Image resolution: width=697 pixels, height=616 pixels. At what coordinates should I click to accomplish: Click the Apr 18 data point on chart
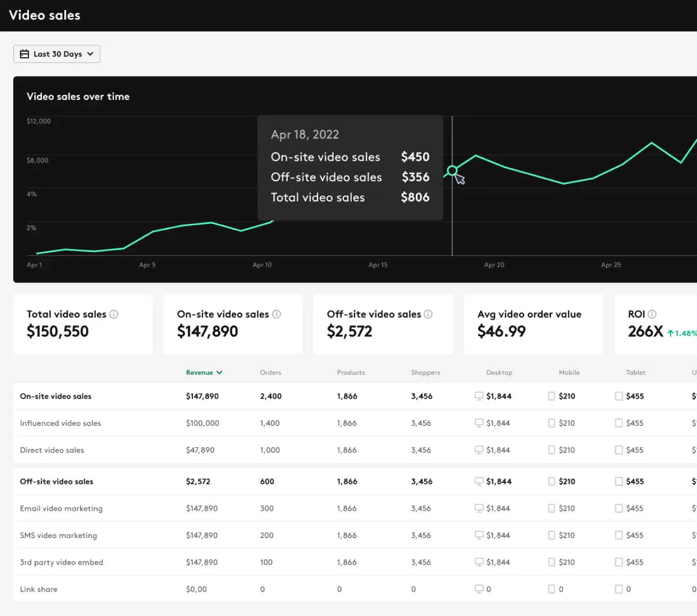tap(452, 170)
